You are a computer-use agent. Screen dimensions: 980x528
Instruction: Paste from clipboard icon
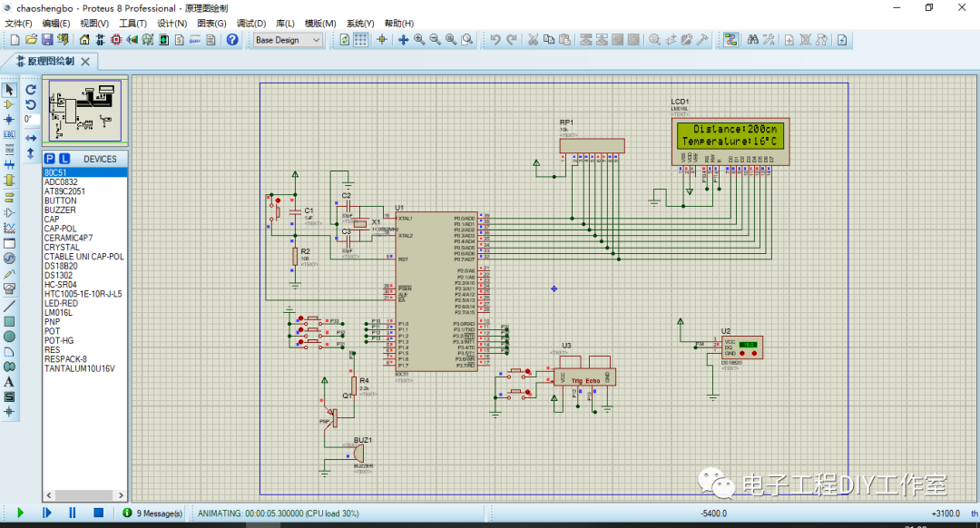tap(565, 40)
